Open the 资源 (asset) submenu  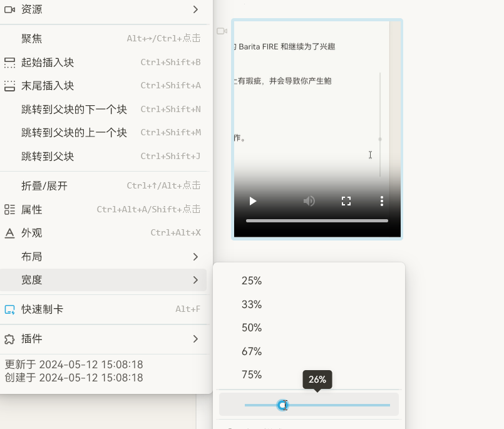(103, 9)
